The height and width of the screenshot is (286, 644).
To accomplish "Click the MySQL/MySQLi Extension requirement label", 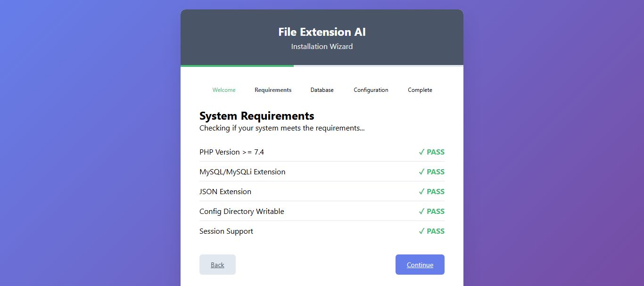I will tap(242, 172).
